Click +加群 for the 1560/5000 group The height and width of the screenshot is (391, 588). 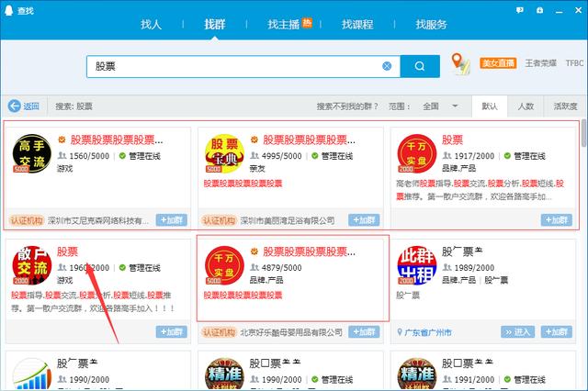tap(172, 220)
